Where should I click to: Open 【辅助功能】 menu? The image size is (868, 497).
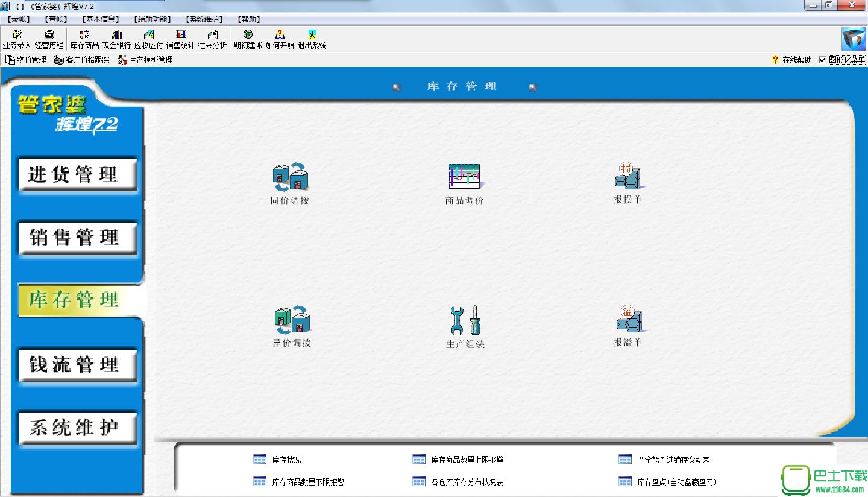152,19
